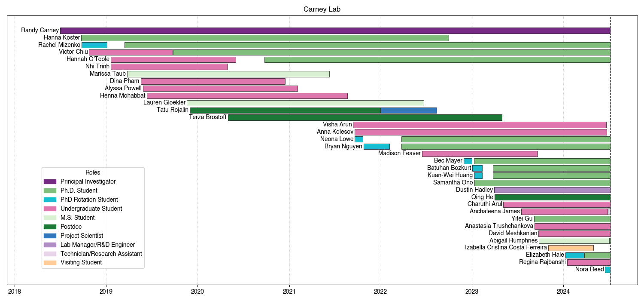Select the Visiting Student legend swatch

[x=50, y=262]
